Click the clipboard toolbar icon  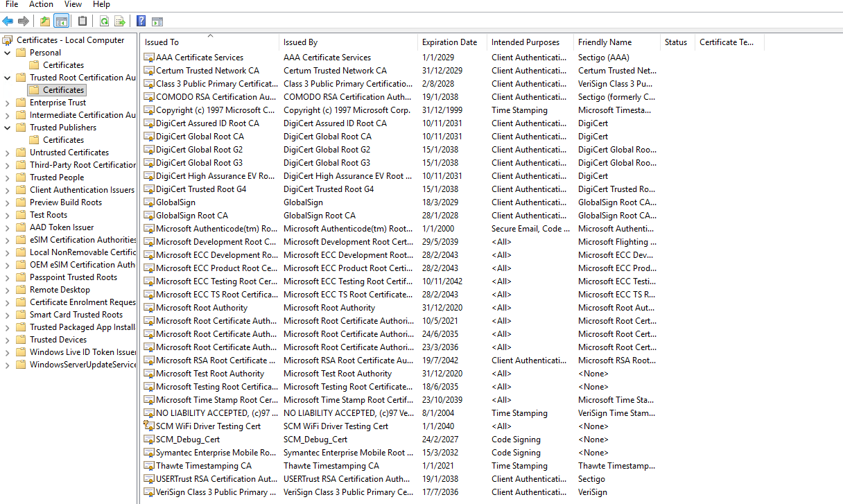[83, 21]
